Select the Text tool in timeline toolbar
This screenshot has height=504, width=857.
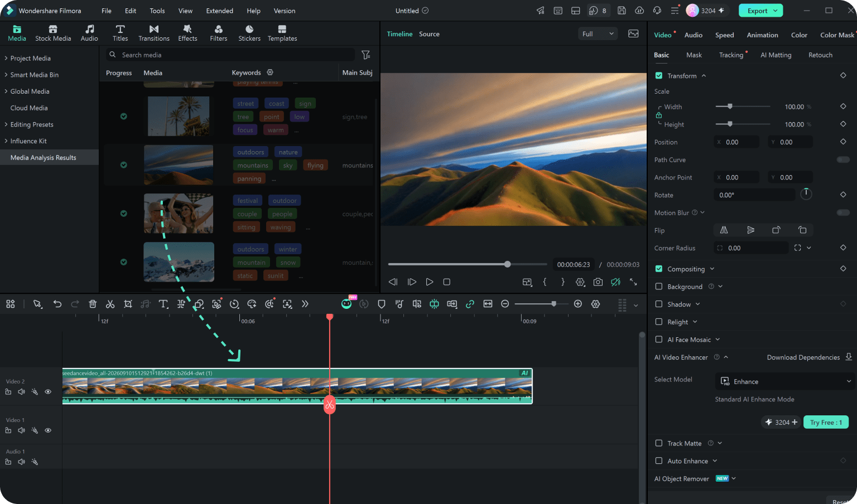click(163, 304)
